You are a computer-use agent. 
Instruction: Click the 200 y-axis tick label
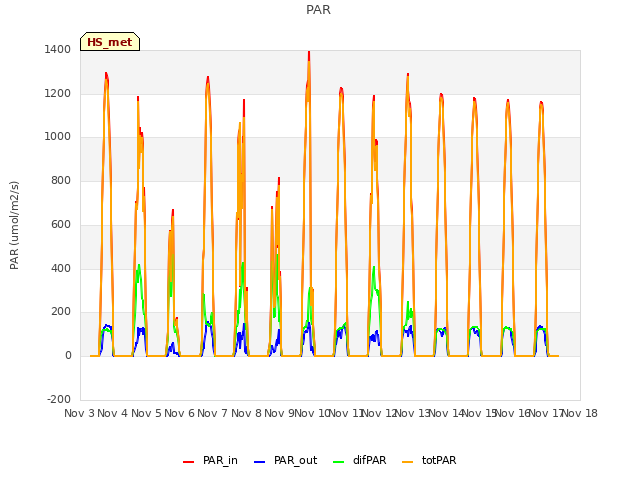coord(61,312)
